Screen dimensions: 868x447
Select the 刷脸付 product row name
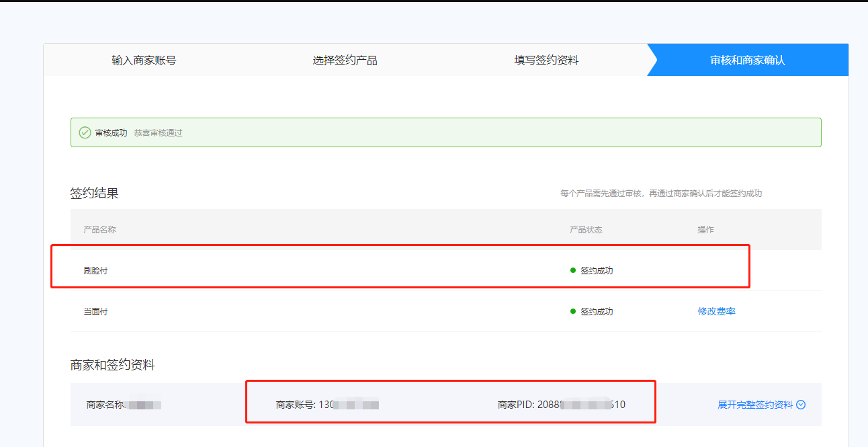coord(95,271)
